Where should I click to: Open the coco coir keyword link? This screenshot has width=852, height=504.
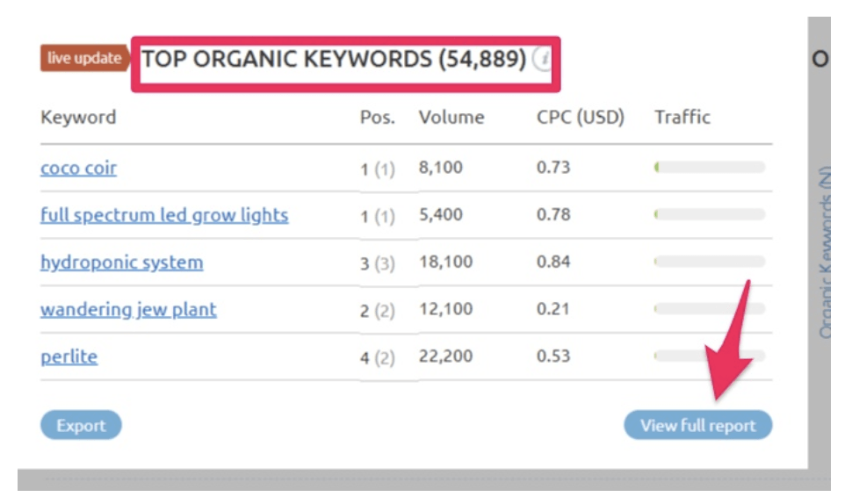(x=78, y=168)
